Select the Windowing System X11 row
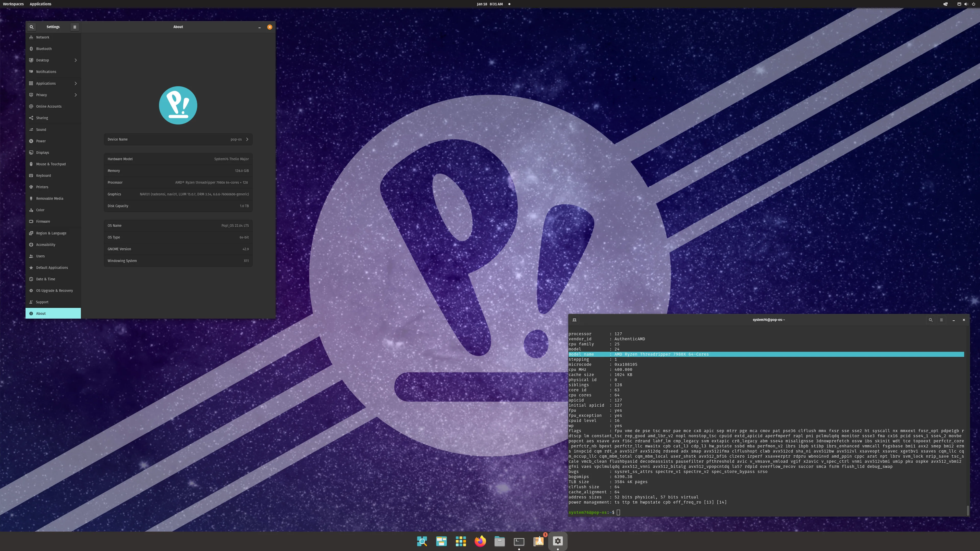 click(x=178, y=261)
